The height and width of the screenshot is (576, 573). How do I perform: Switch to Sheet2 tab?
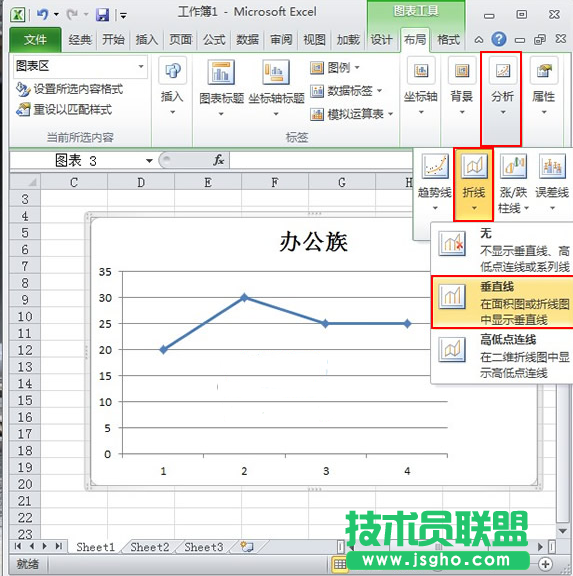point(150,547)
